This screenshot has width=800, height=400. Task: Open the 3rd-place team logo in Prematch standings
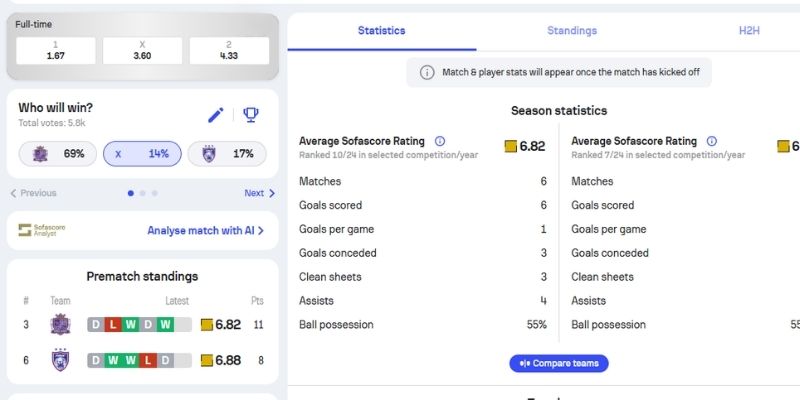coord(60,324)
